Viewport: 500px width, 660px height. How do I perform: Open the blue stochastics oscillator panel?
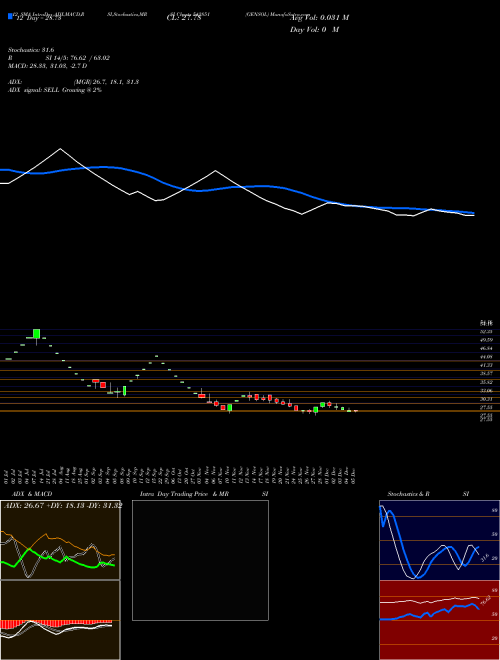coord(439,540)
